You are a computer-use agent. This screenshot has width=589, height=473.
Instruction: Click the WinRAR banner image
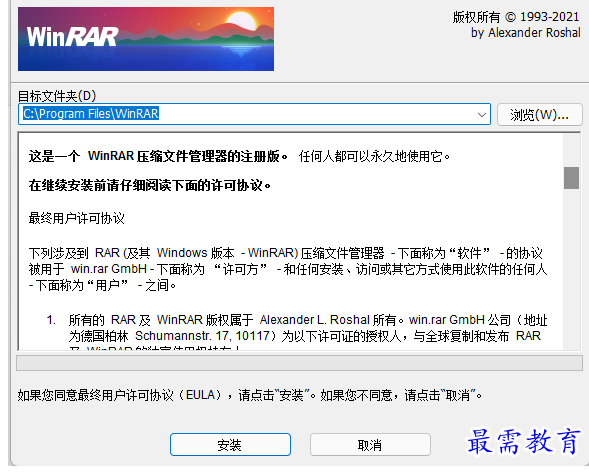tap(146, 39)
